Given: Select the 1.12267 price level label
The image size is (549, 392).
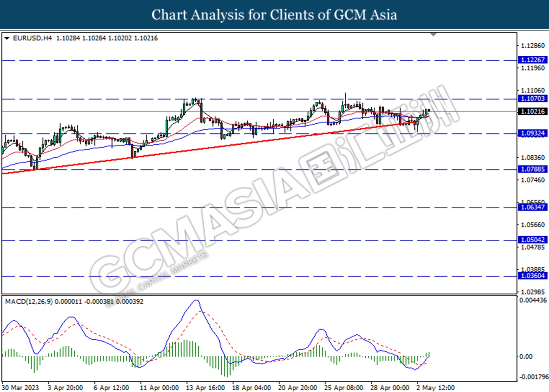Looking at the screenshot, I should pyautogui.click(x=533, y=60).
